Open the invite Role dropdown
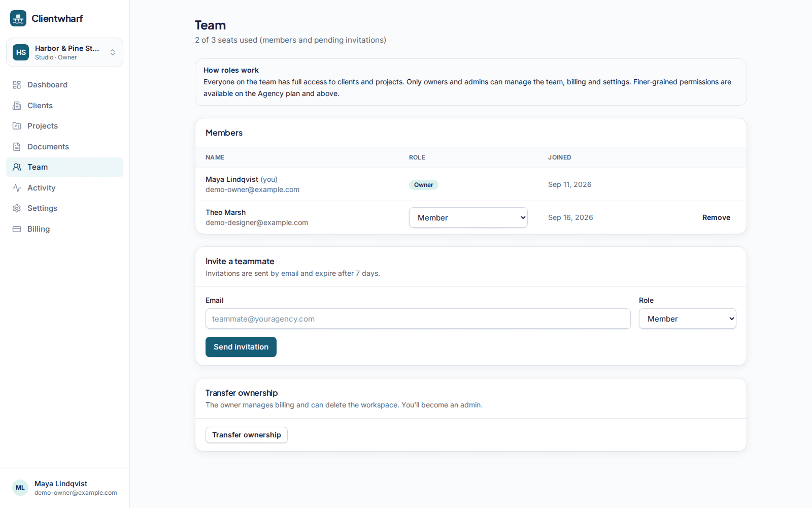812x508 pixels. [688, 319]
